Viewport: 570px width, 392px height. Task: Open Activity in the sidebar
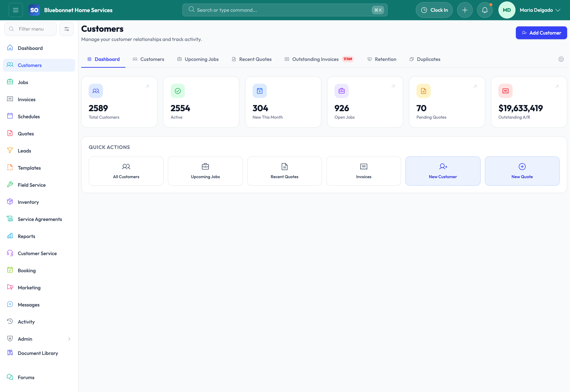39,322
